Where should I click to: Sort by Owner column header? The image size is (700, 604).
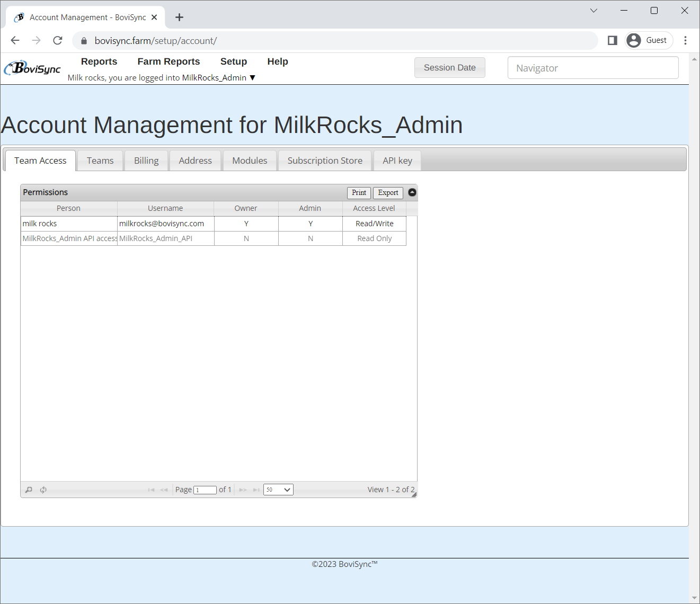pyautogui.click(x=246, y=208)
